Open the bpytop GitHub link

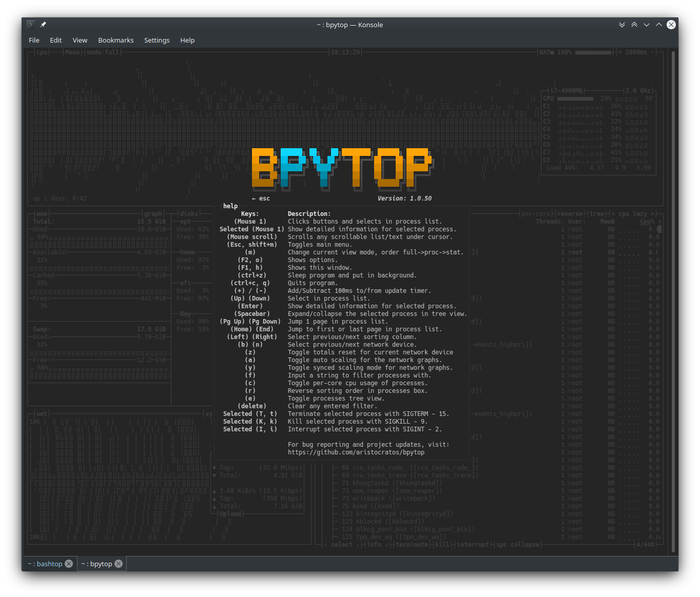click(x=356, y=452)
